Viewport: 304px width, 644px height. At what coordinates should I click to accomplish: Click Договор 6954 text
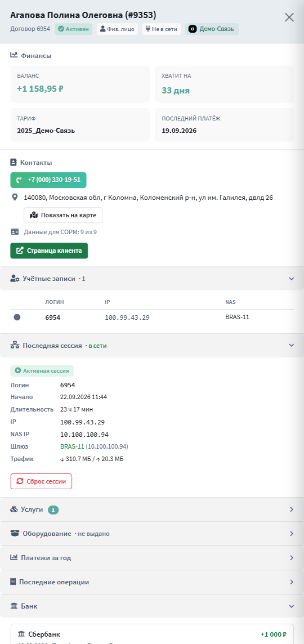(30, 29)
